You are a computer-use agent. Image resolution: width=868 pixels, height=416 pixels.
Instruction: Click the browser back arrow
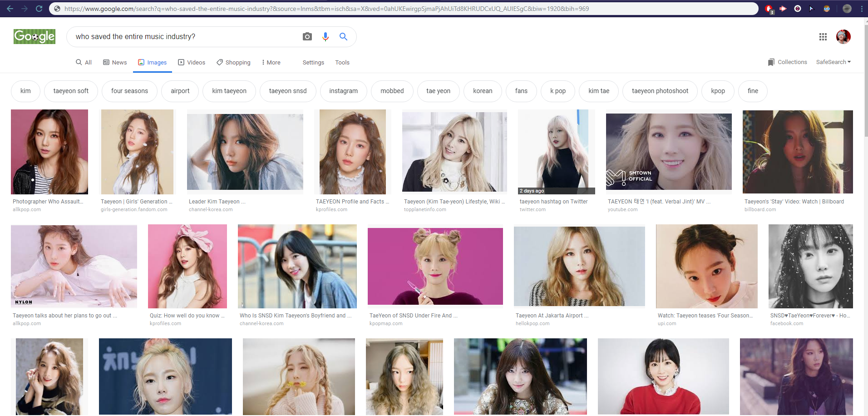10,9
